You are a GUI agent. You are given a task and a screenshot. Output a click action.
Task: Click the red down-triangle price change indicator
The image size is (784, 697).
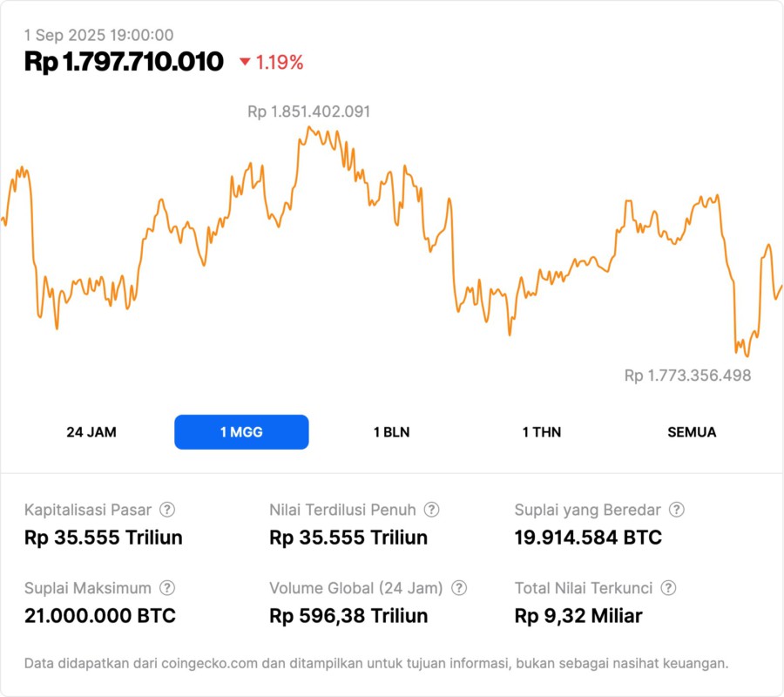click(245, 62)
